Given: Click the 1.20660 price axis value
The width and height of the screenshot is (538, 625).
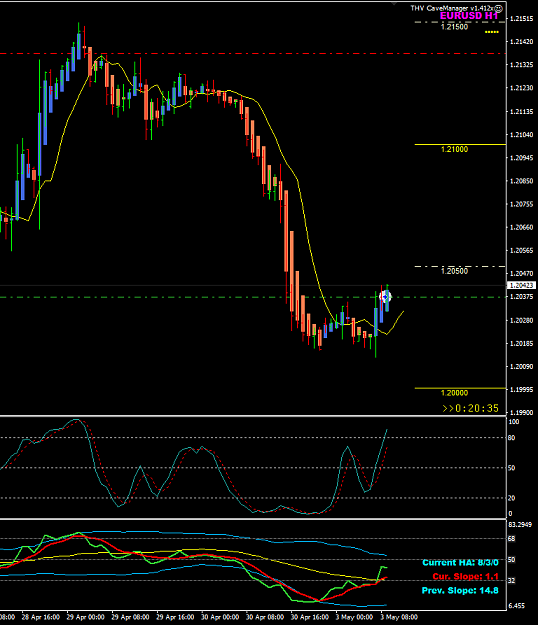Looking at the screenshot, I should click(522, 228).
